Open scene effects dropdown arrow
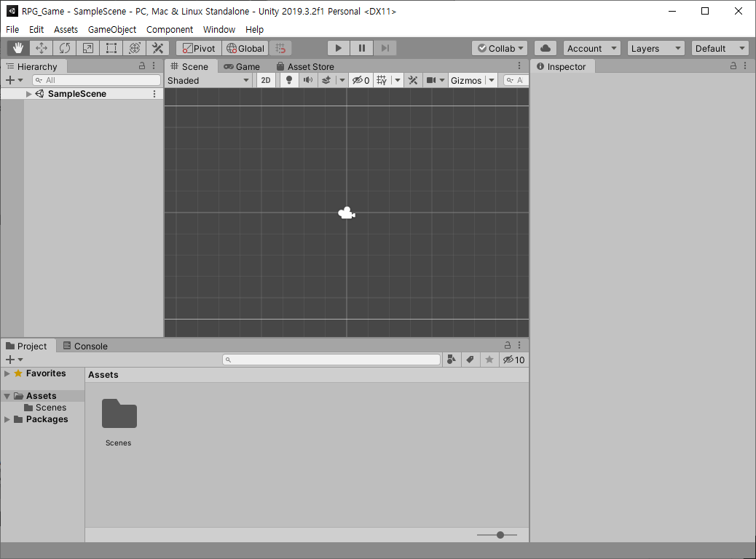The height and width of the screenshot is (559, 756). [x=342, y=81]
